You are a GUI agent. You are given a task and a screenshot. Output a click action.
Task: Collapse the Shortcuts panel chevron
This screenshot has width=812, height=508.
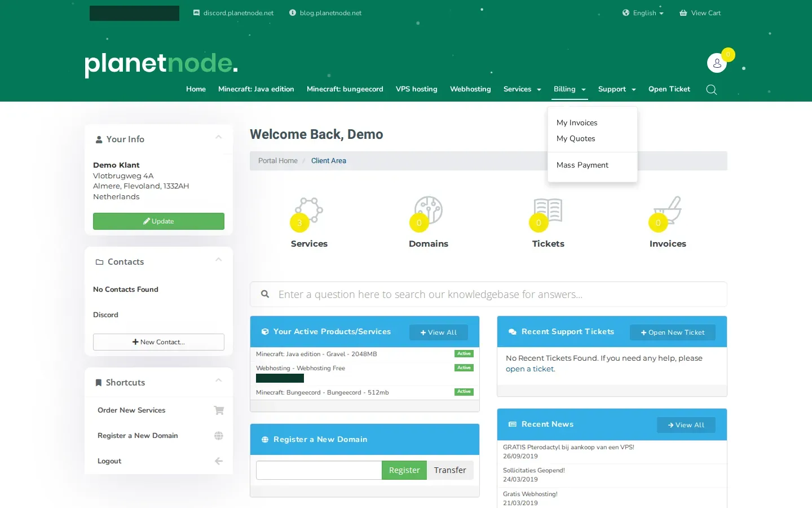point(219,380)
